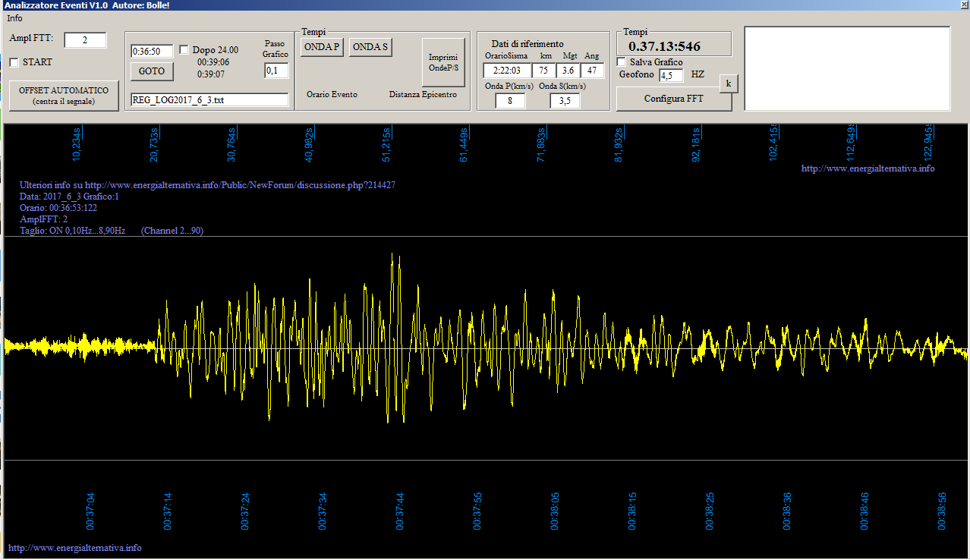970x560 pixels.
Task: Click the 00:37:04 bottom time marker
Action: coord(90,511)
